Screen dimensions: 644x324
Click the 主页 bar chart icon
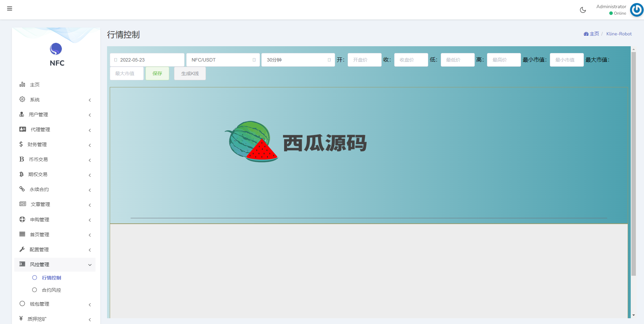[22, 84]
